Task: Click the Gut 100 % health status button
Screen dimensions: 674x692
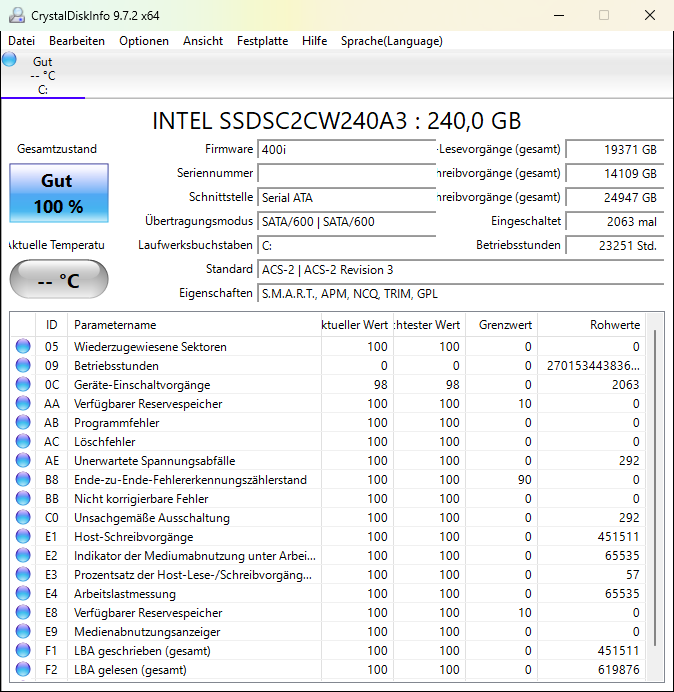Action: point(59,193)
